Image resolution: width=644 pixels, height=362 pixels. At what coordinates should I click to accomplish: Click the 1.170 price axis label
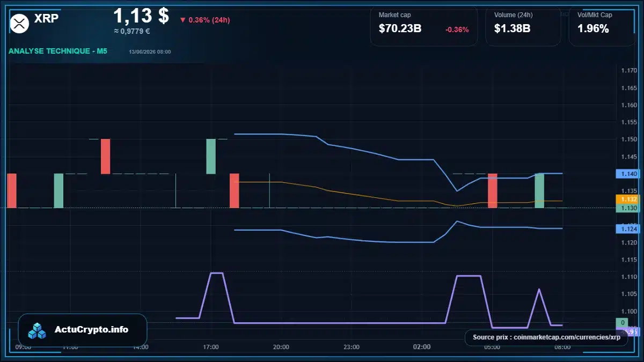(629, 71)
